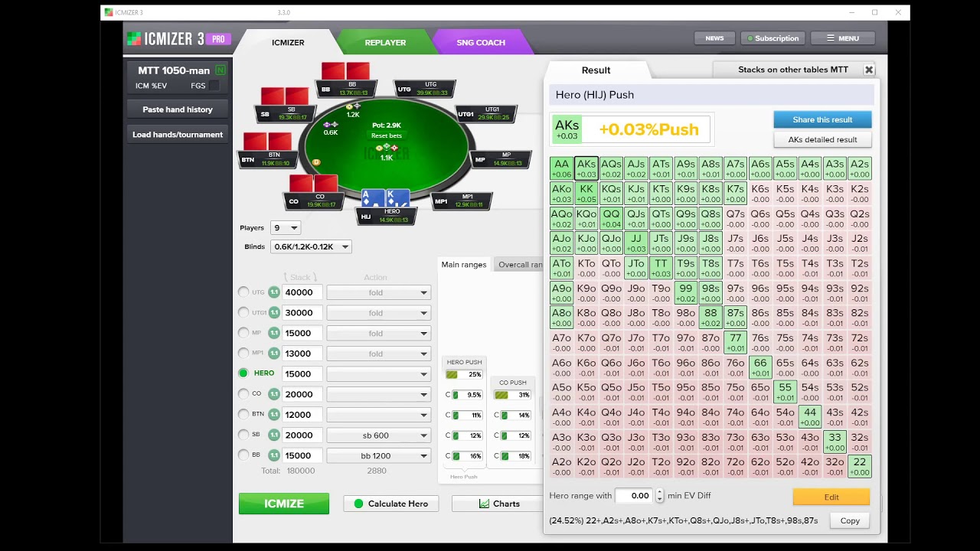Click the green dot on Calculate Hero
The image size is (980, 551).
pos(358,504)
